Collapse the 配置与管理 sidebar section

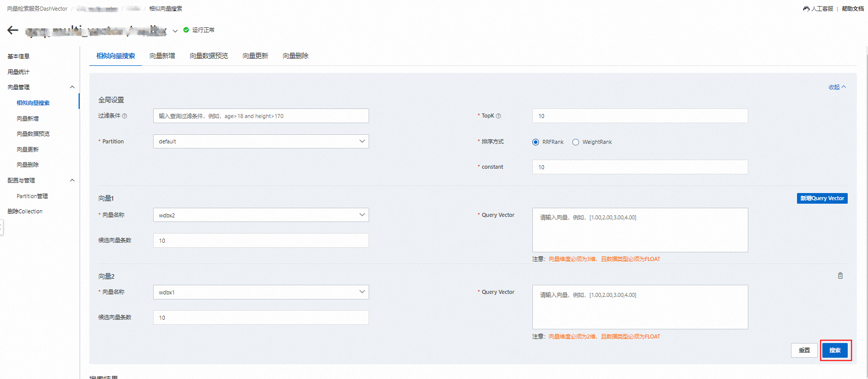pyautogui.click(x=72, y=180)
